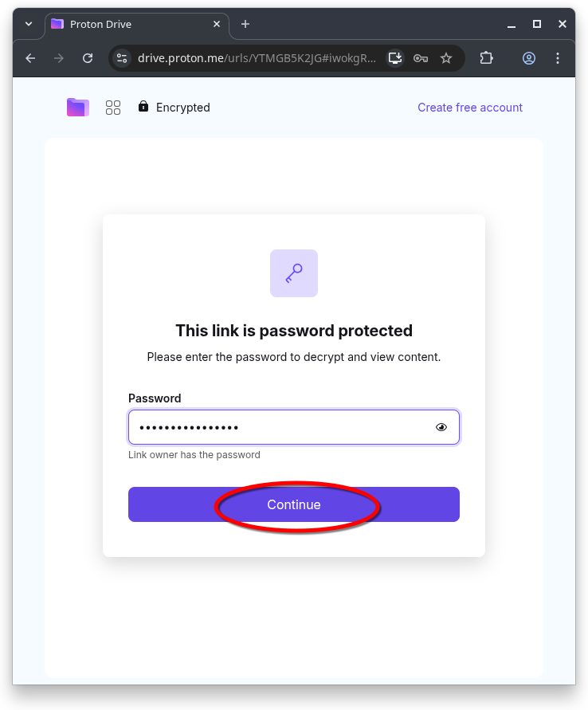This screenshot has width=588, height=710.
Task: Open Chrome password manager key icon
Action: (421, 58)
